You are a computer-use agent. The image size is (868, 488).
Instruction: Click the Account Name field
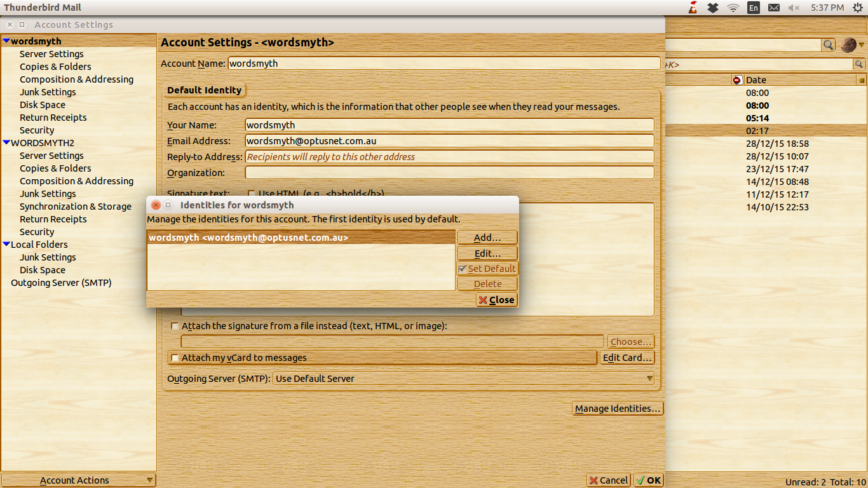coord(444,64)
